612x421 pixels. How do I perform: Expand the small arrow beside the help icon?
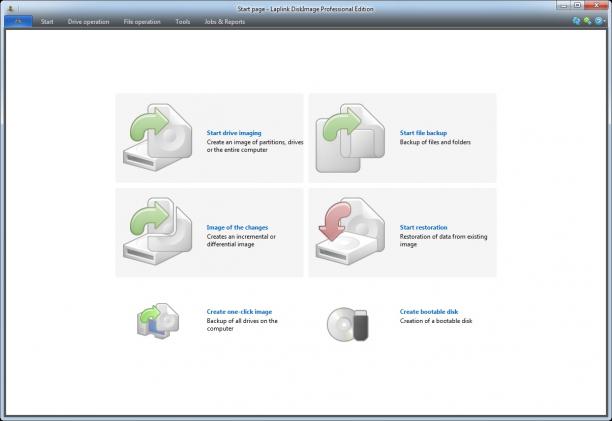pyautogui.click(x=605, y=21)
